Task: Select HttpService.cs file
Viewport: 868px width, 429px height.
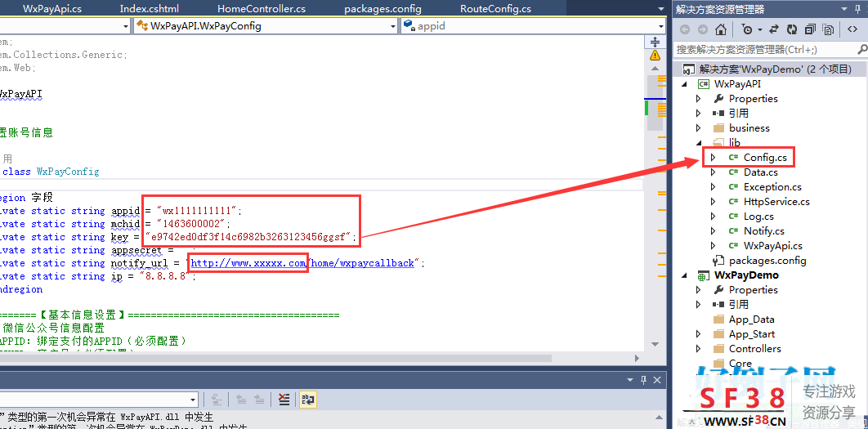Action: 776,202
